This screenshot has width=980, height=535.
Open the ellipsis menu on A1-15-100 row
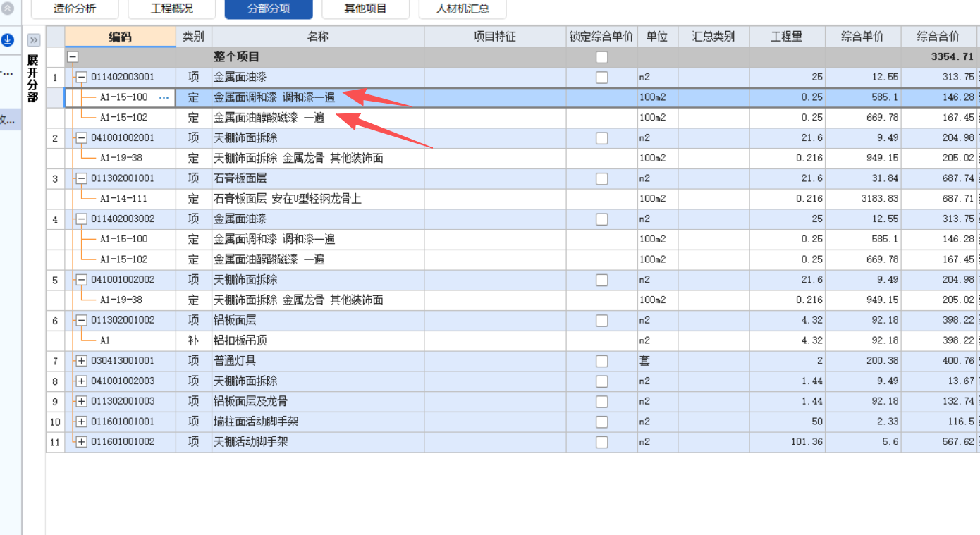point(164,97)
